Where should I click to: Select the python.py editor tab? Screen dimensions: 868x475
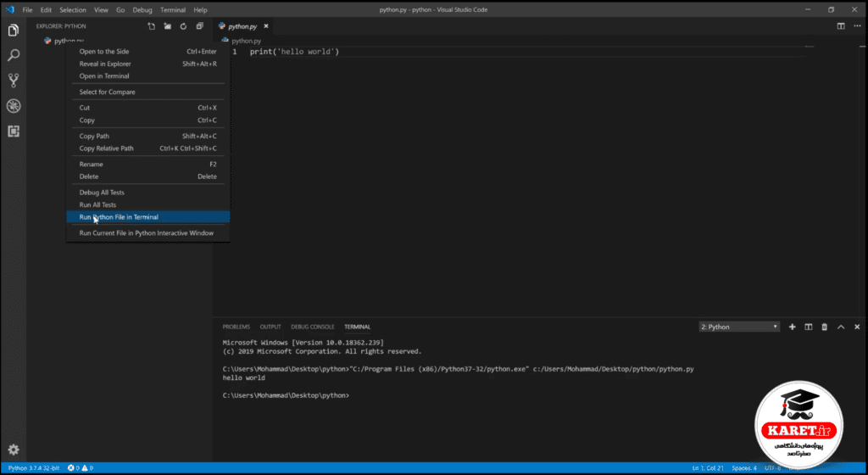tap(243, 26)
